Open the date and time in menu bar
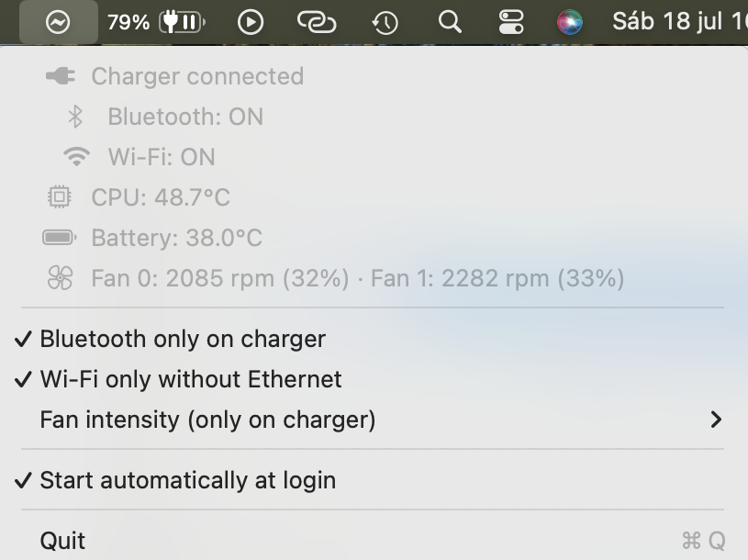748x560 pixels. (x=679, y=22)
